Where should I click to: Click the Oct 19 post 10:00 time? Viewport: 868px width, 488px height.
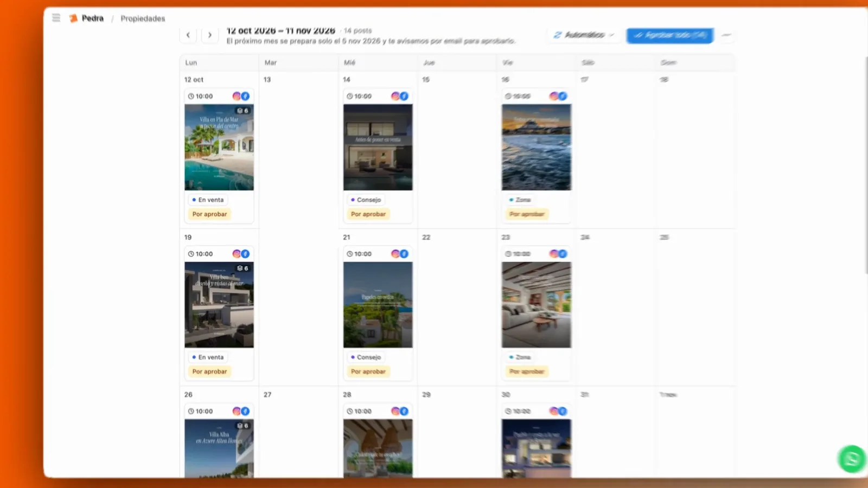[201, 254]
